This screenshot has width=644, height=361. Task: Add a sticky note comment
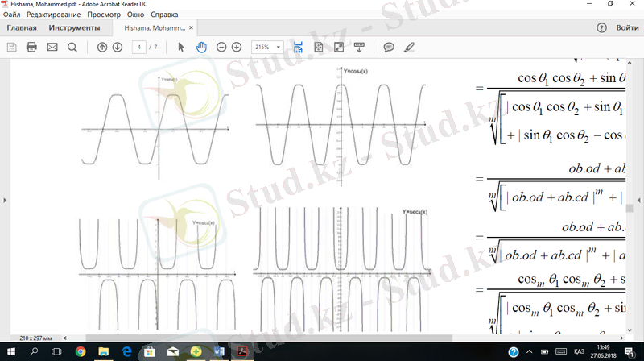[389, 48]
